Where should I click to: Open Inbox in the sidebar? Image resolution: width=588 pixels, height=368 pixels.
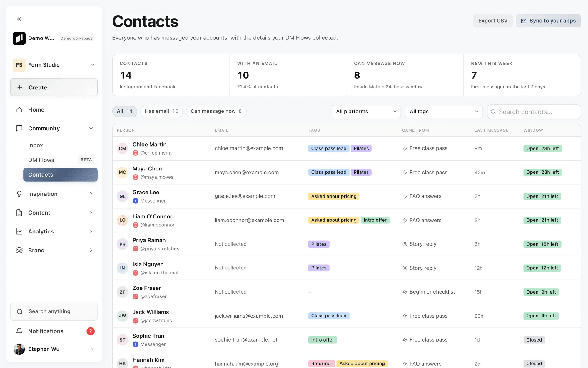[36, 145]
